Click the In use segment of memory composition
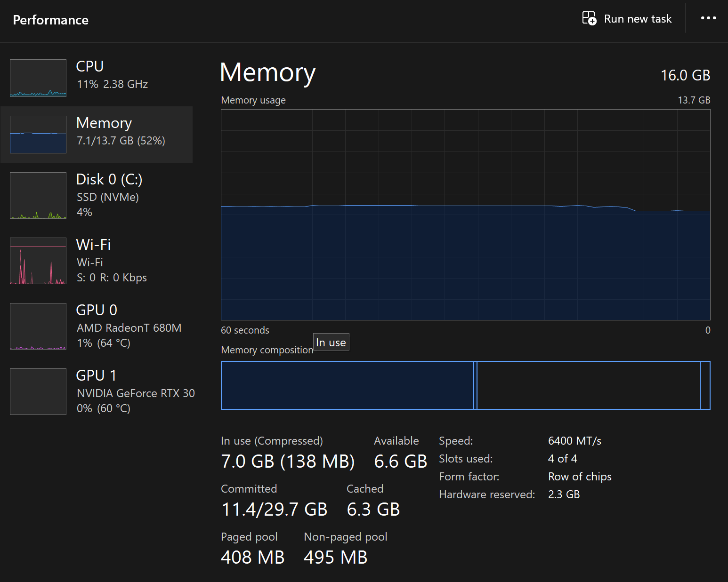728x582 pixels. click(347, 385)
